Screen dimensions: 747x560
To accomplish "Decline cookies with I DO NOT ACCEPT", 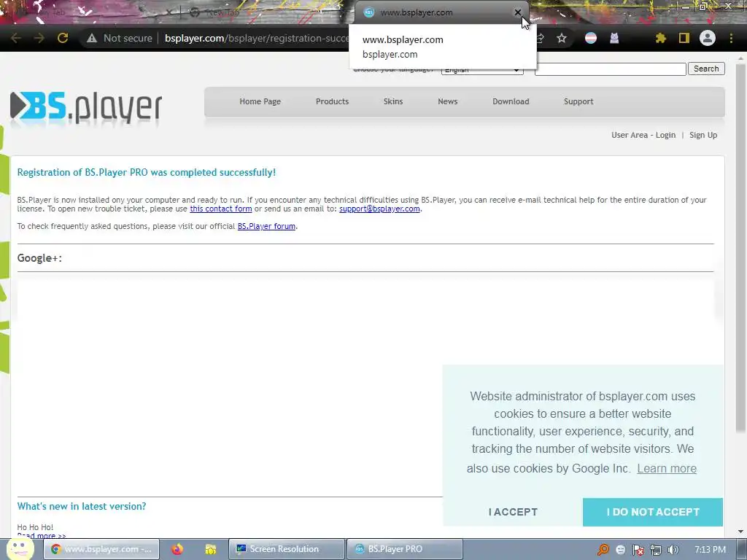I will pos(653,512).
